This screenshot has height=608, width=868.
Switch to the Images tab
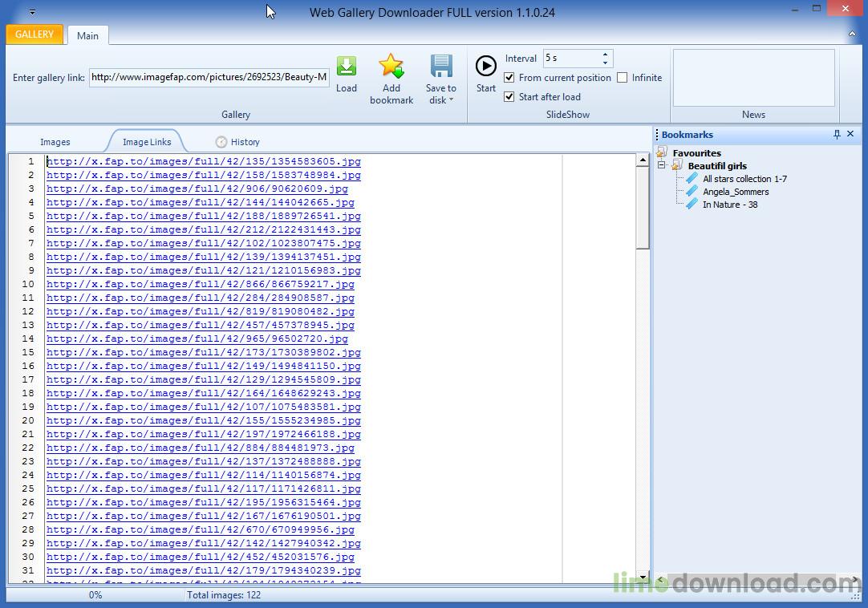[55, 141]
